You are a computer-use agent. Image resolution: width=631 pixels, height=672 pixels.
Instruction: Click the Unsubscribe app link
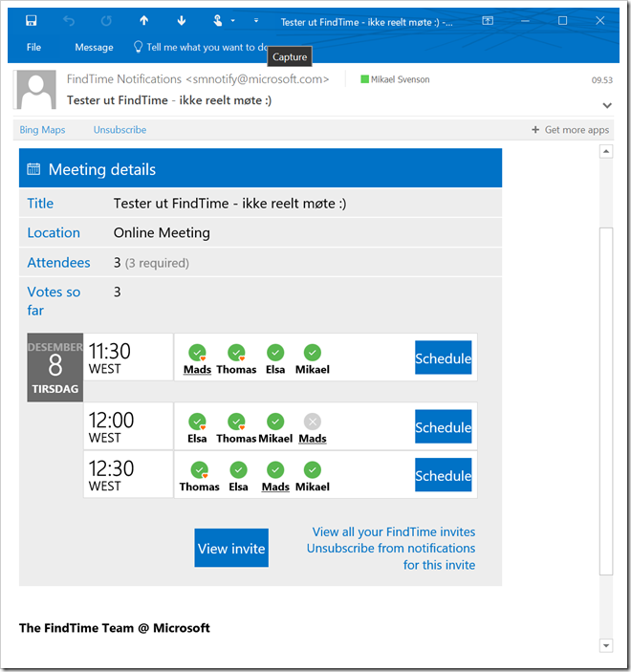click(x=120, y=130)
